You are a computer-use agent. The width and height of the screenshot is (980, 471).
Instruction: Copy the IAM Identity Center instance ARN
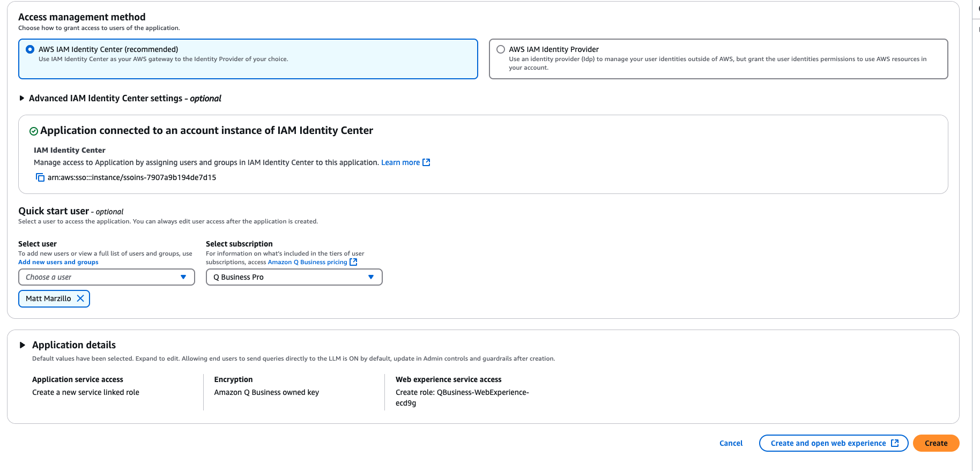point(40,177)
